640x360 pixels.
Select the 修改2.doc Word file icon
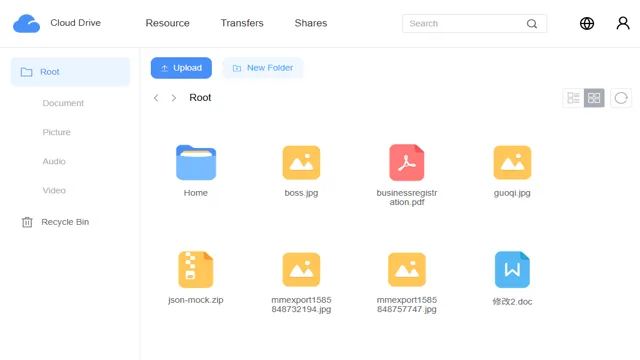pyautogui.click(x=512, y=269)
